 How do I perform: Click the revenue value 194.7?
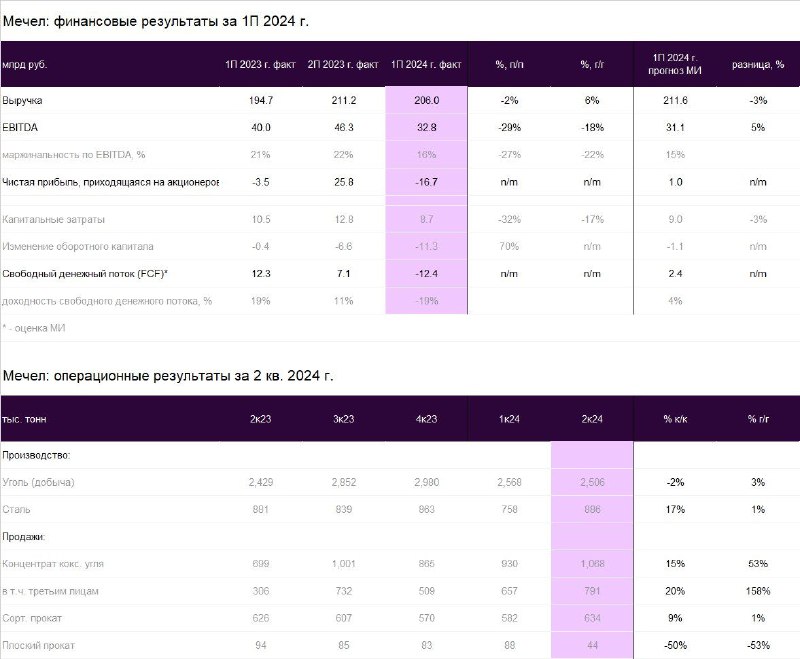pos(261,100)
